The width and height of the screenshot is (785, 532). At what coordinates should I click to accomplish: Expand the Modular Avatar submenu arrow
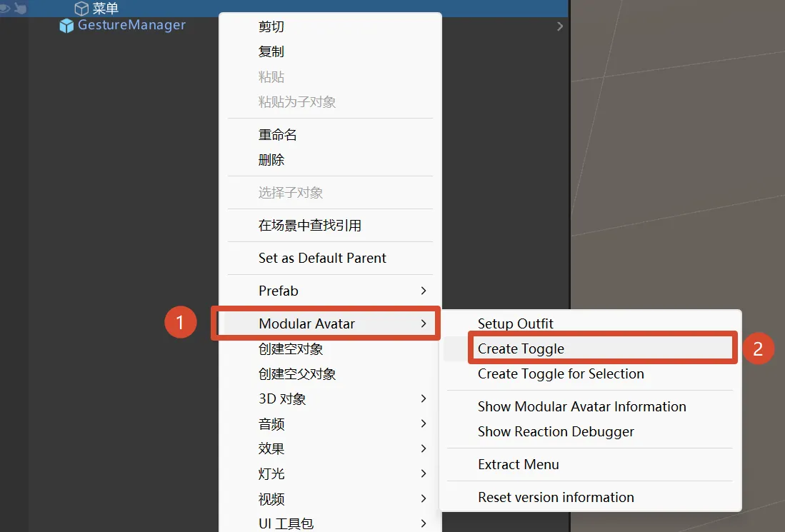click(424, 323)
